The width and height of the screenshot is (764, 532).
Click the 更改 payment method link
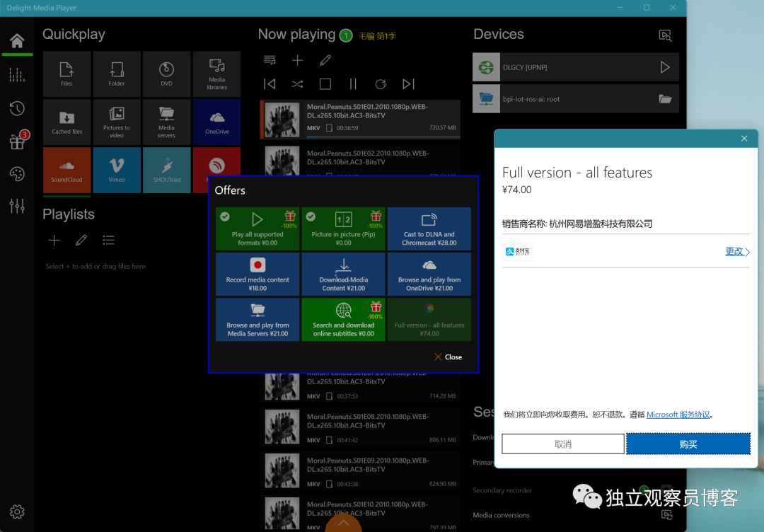pyautogui.click(x=736, y=251)
